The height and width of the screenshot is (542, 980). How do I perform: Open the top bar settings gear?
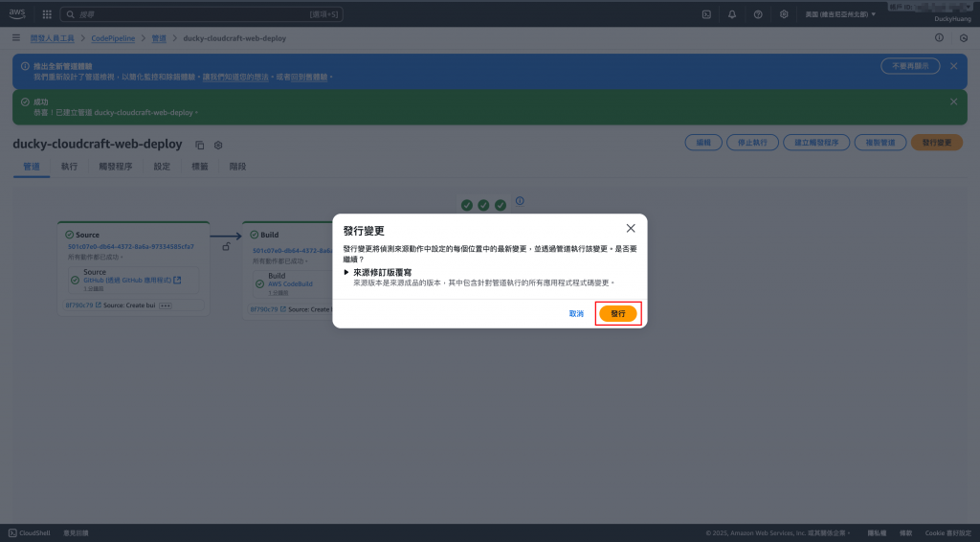pos(784,14)
